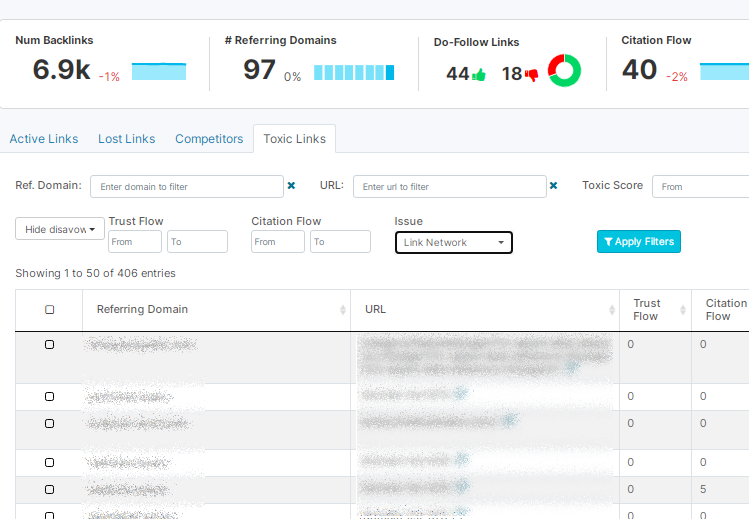
Task: Focus the URL filter input
Action: (449, 187)
